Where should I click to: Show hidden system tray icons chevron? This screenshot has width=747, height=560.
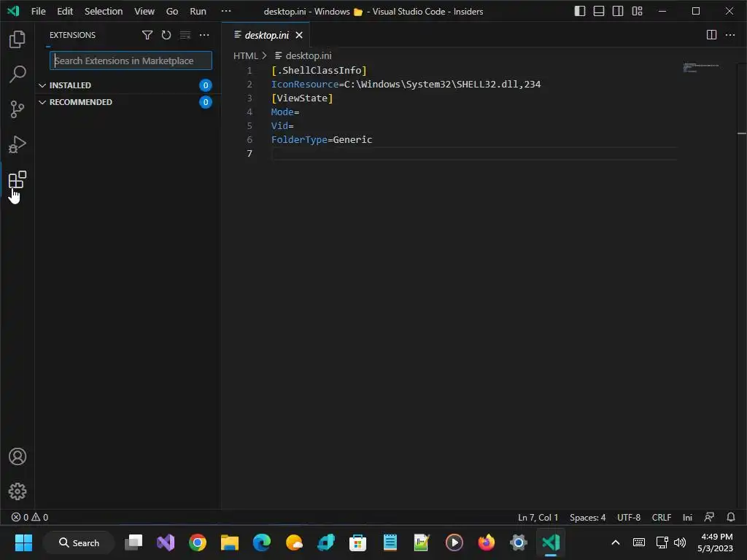click(x=616, y=542)
